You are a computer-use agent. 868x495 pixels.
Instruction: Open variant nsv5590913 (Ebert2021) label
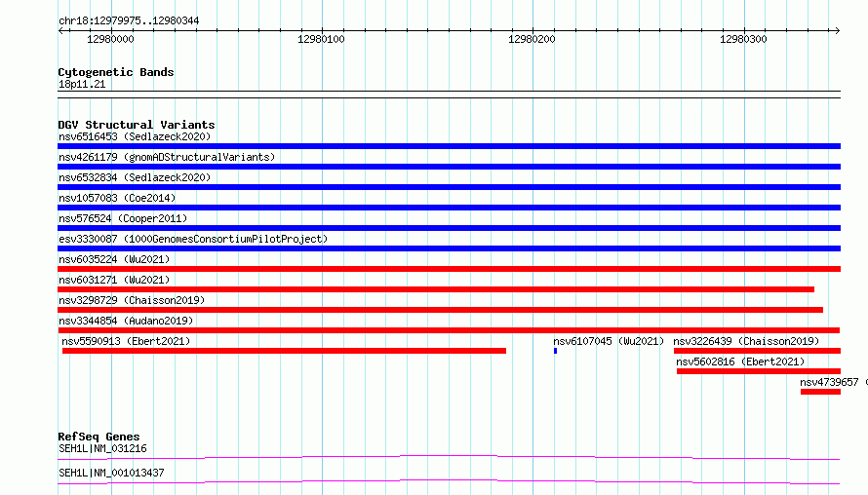click(126, 341)
